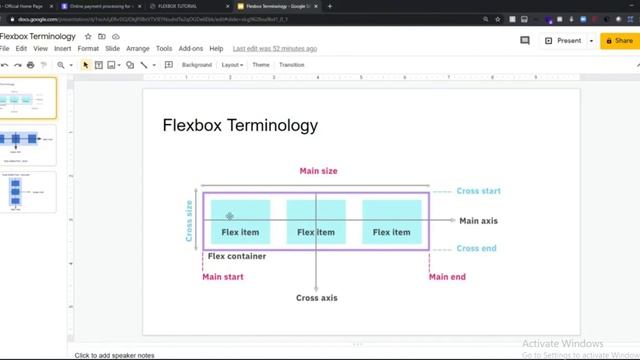Open the Insert menu

click(x=62, y=49)
